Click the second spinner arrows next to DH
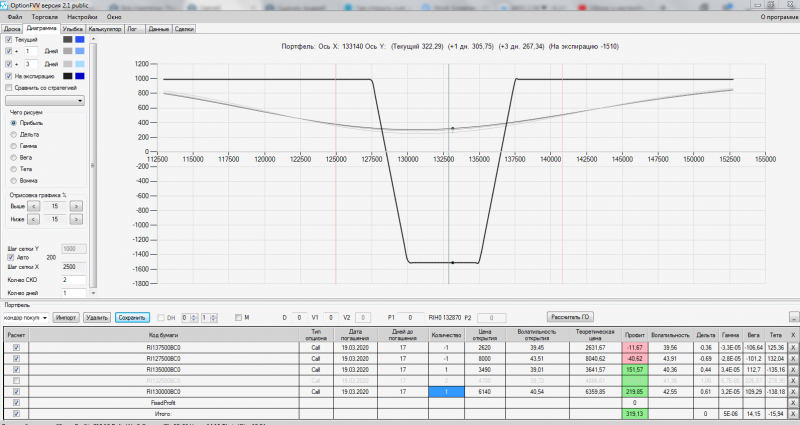The width and height of the screenshot is (800, 425). (213, 318)
